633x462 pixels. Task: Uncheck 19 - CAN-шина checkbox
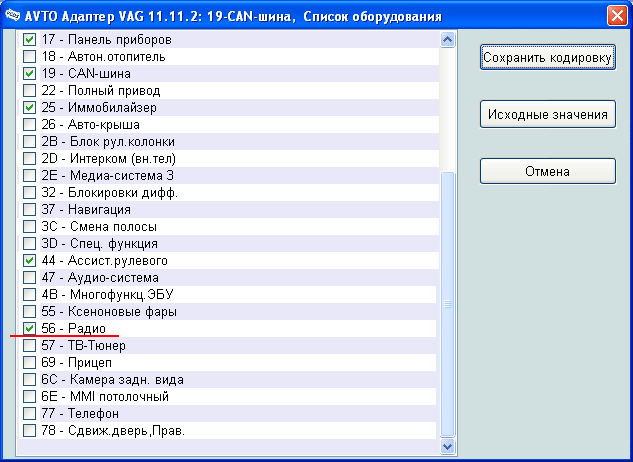point(30,73)
